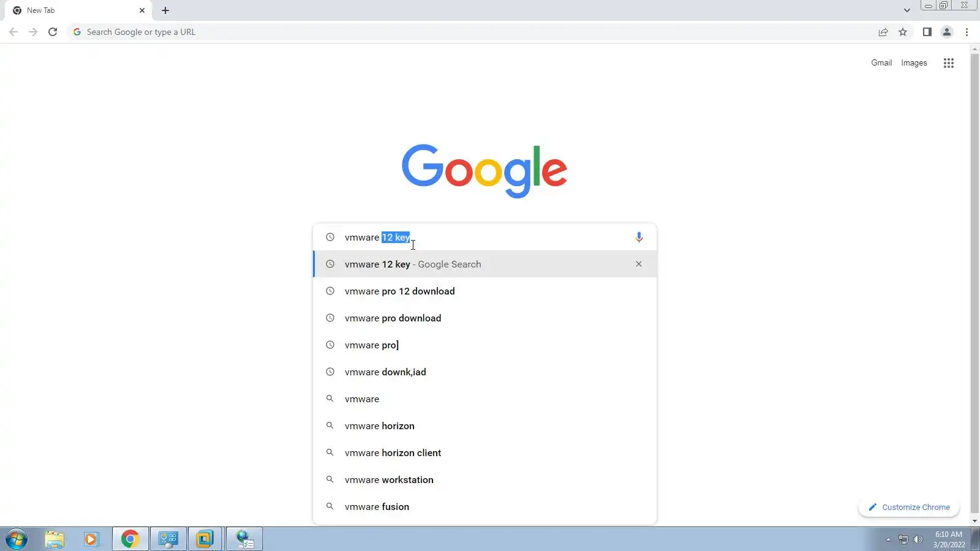Show the volume control in the system tray

[x=918, y=539]
